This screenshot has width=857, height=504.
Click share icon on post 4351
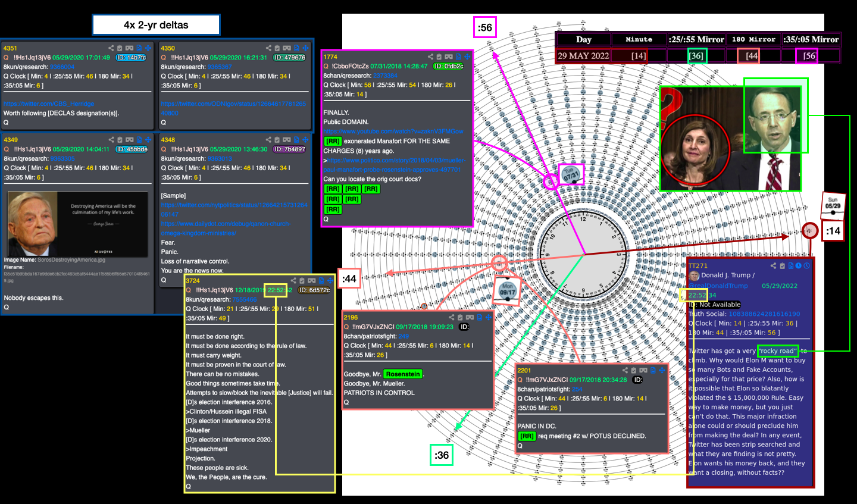pos(111,48)
